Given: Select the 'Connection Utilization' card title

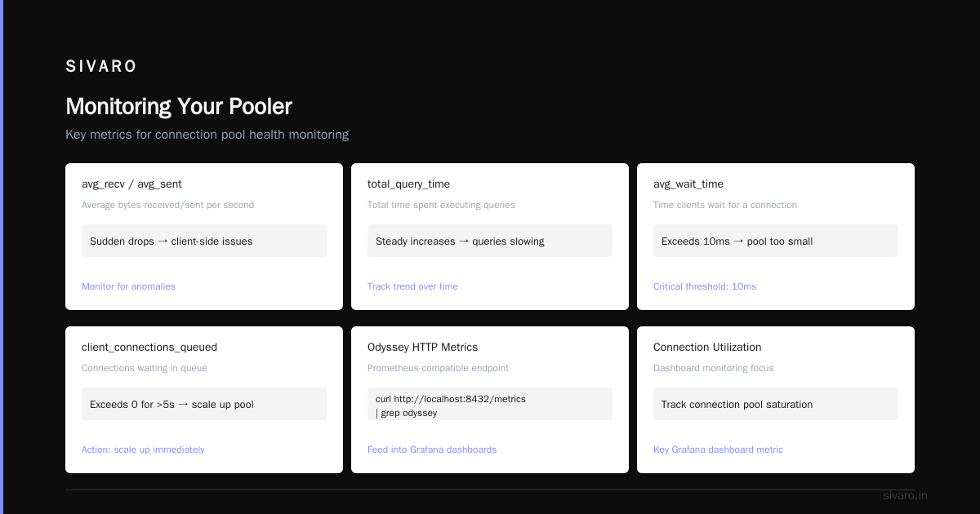Looking at the screenshot, I should click(707, 348).
